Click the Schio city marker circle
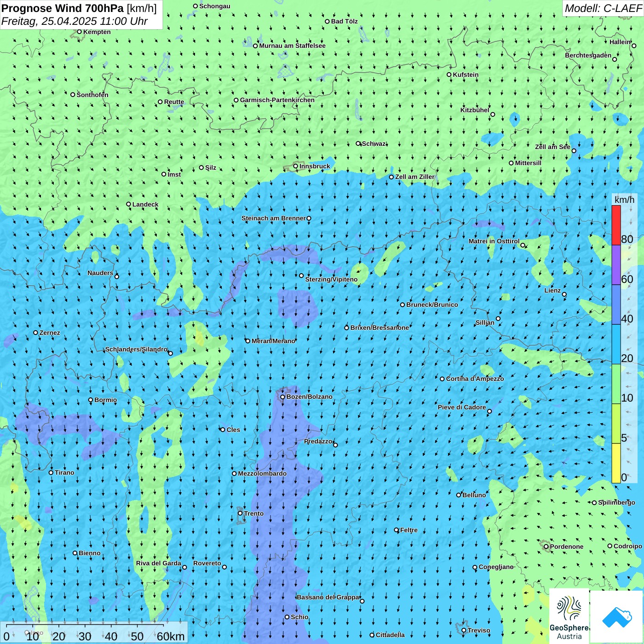The image size is (644, 644). point(287,617)
